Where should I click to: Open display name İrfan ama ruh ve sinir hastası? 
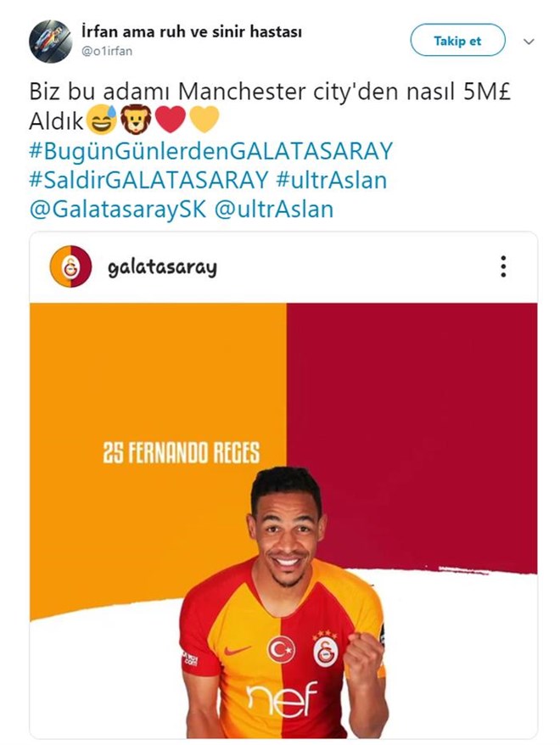[x=192, y=32]
